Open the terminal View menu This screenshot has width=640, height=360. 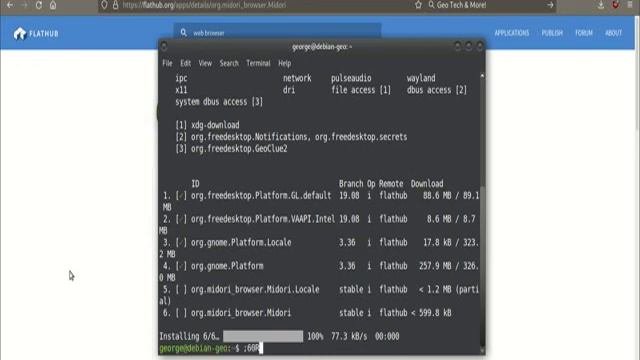tap(205, 63)
